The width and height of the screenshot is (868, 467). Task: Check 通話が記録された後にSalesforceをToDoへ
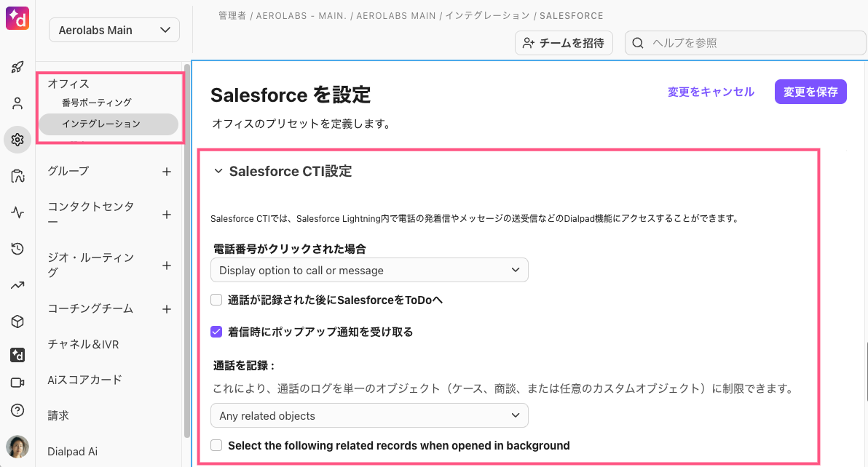(x=216, y=300)
